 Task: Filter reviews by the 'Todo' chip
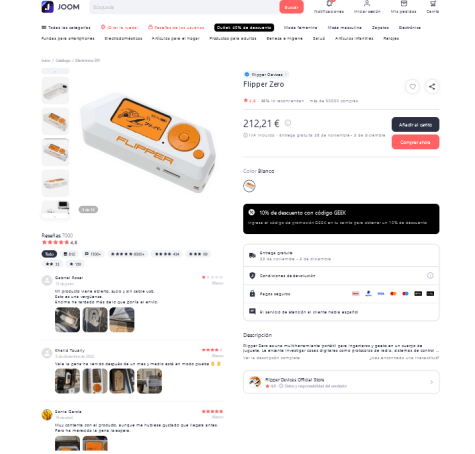click(x=49, y=254)
